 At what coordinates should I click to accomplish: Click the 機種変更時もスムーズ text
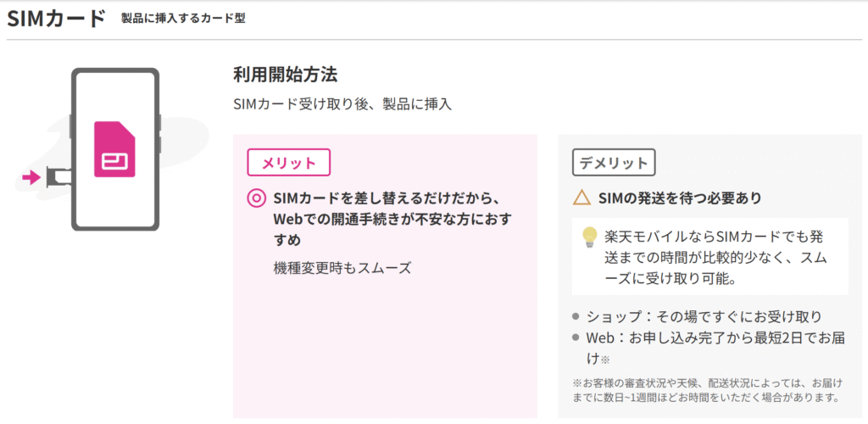342,269
